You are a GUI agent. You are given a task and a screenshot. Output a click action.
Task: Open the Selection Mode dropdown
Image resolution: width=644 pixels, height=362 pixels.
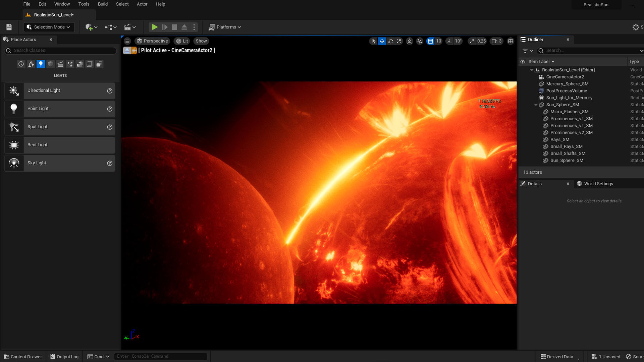(x=49, y=27)
